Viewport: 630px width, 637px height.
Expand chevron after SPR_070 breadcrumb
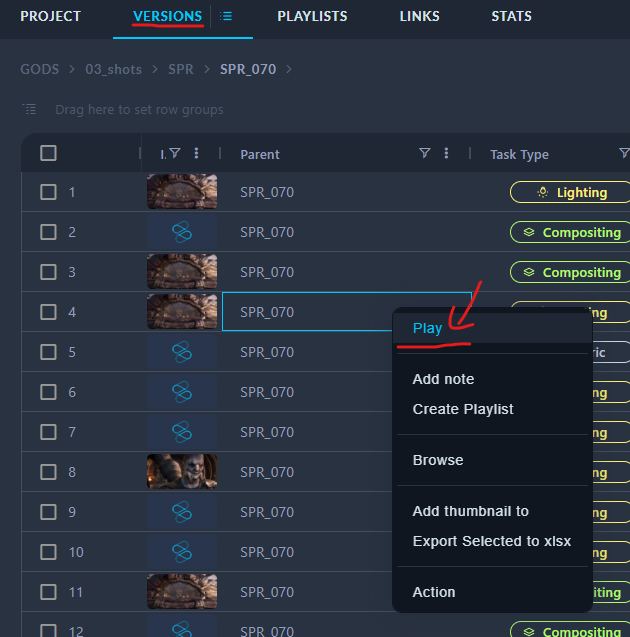289,69
